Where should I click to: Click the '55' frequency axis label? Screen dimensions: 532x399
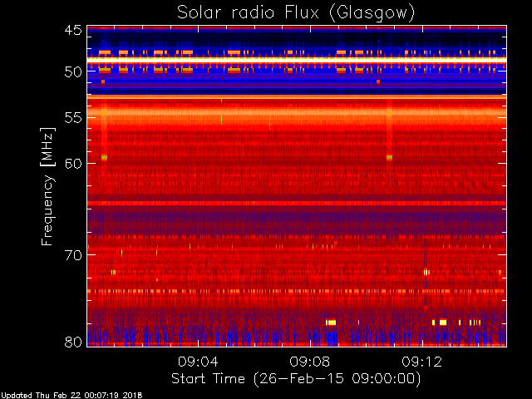click(73, 118)
